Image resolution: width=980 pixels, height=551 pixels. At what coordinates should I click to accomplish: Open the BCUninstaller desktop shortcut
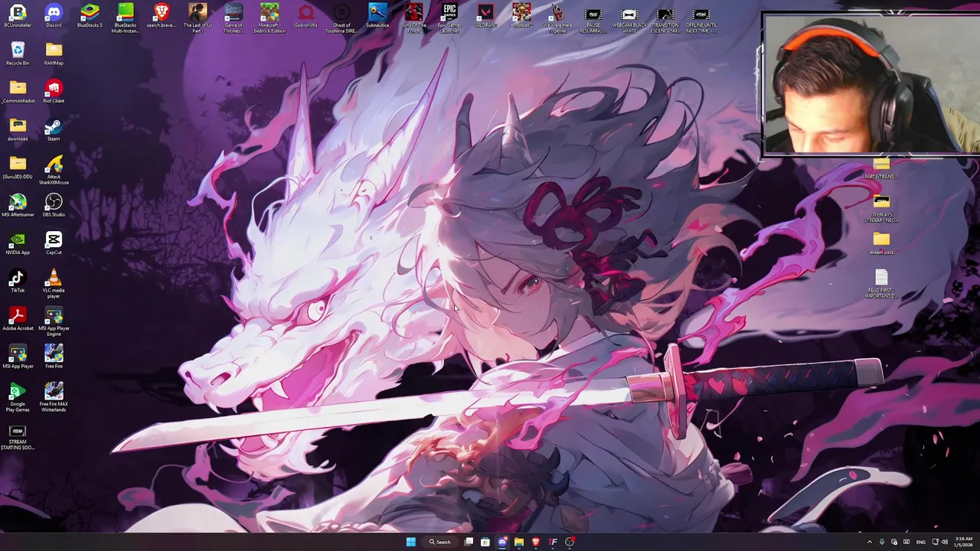pyautogui.click(x=18, y=16)
